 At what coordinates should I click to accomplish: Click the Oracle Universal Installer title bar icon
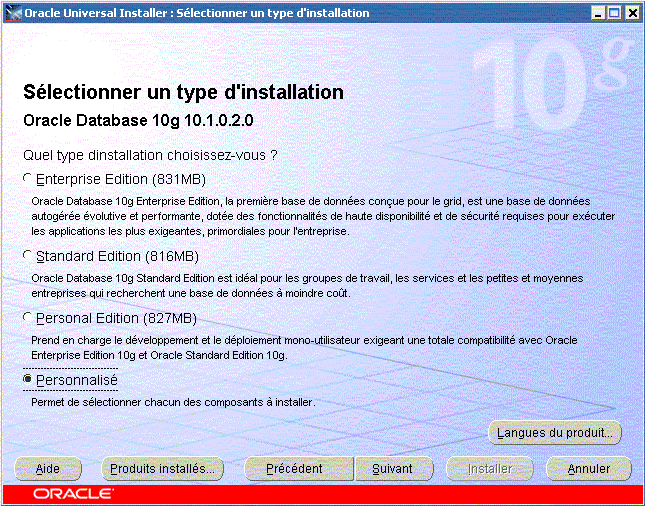[x=12, y=13]
